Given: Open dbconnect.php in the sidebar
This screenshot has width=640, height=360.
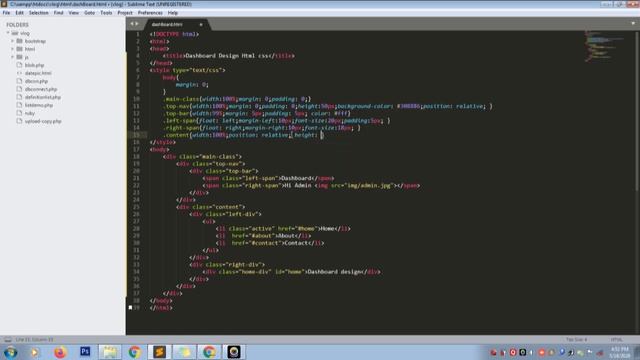Looking at the screenshot, I should (41, 89).
